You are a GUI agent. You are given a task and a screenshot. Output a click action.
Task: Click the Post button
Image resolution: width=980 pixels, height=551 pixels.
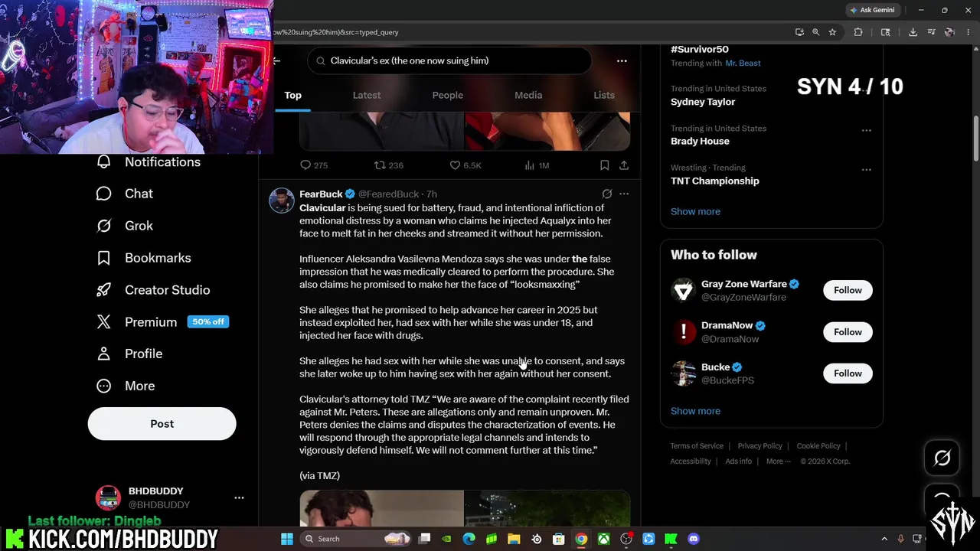click(162, 424)
